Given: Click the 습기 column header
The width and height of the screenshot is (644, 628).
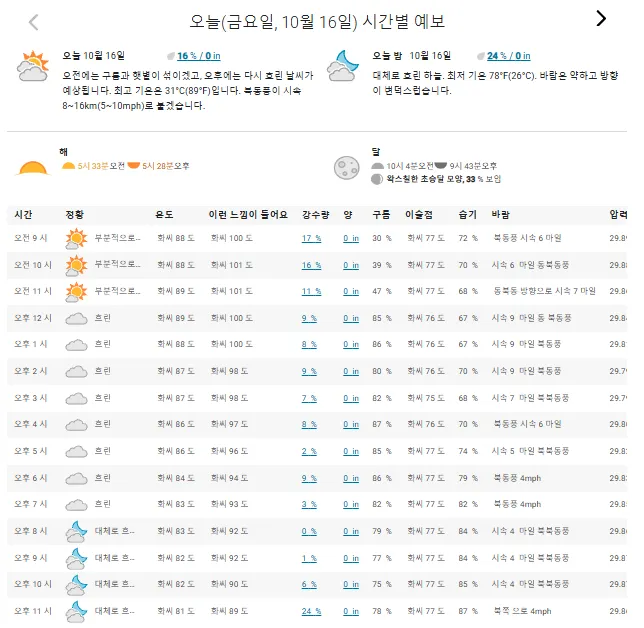Looking at the screenshot, I should [x=467, y=214].
